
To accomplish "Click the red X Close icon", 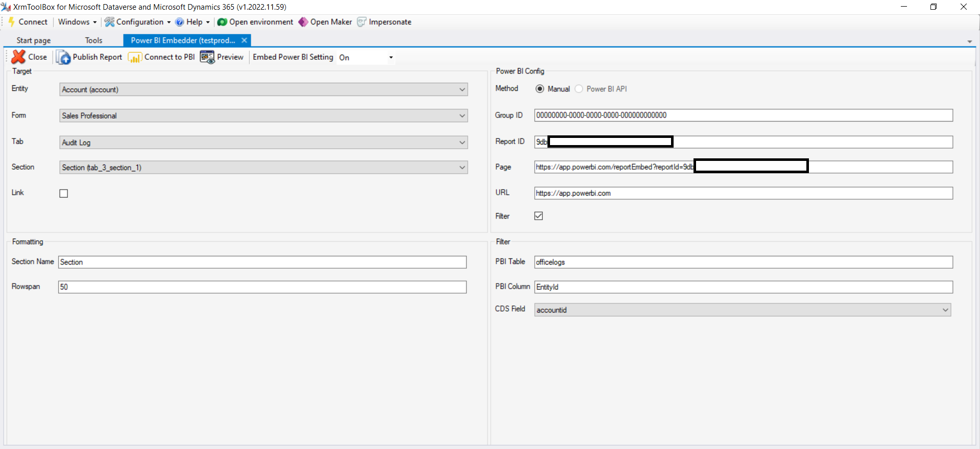I will (x=18, y=57).
